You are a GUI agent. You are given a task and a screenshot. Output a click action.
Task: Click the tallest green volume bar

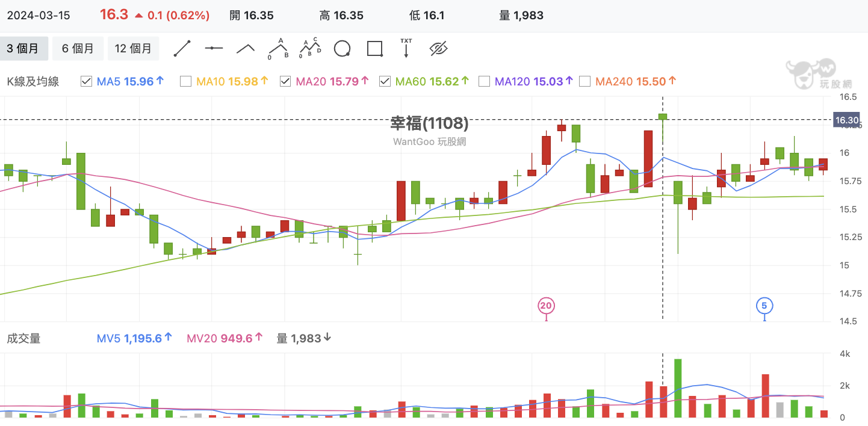[678, 388]
